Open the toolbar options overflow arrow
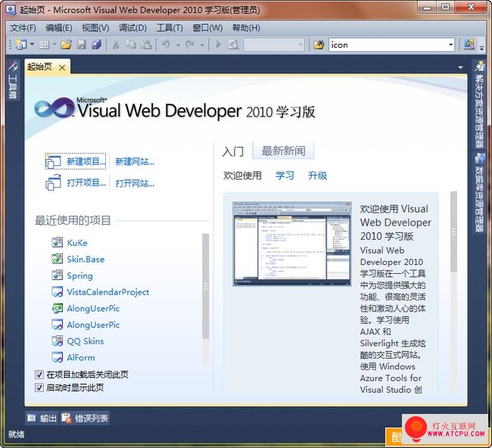The image size is (492, 448). click(481, 47)
